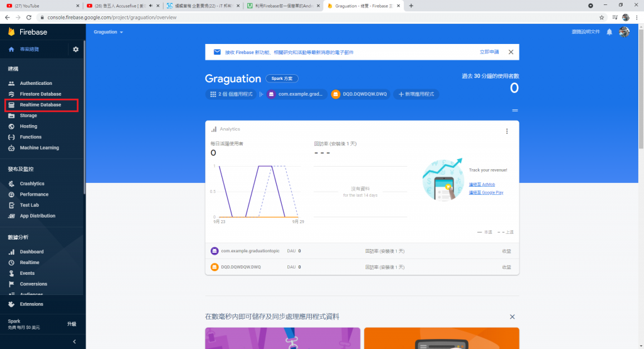The image size is (644, 349).
Task: Open Functions section
Action: click(30, 136)
